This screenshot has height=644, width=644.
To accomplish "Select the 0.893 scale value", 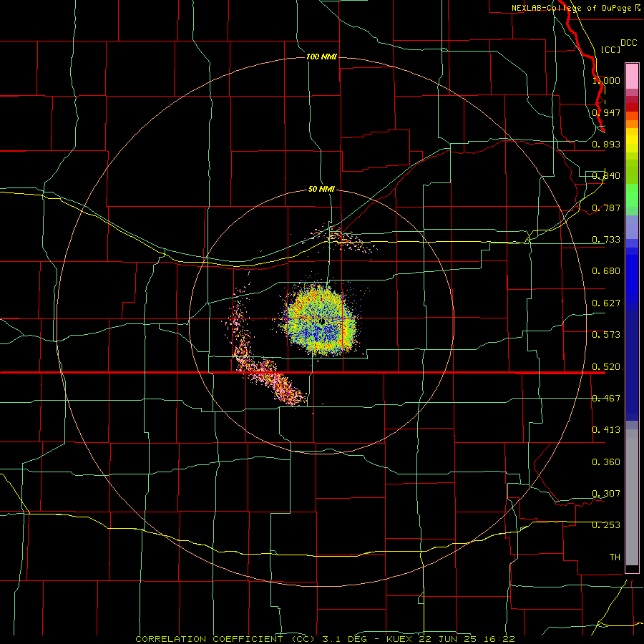I will [606, 144].
